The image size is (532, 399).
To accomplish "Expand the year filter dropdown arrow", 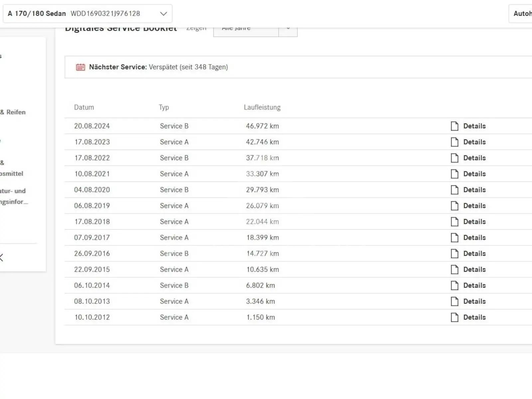I will [288, 29].
